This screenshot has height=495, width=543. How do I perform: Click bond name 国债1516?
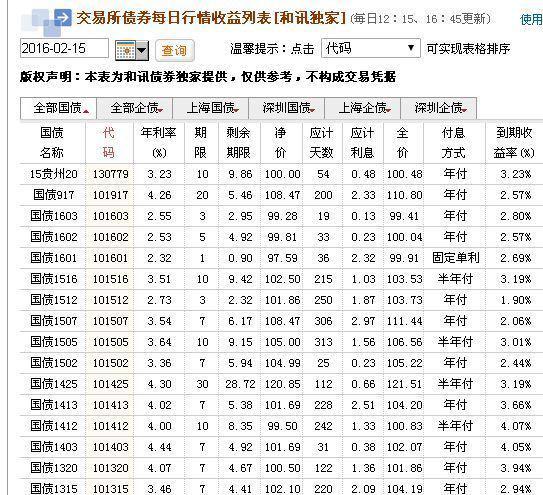pos(53,279)
